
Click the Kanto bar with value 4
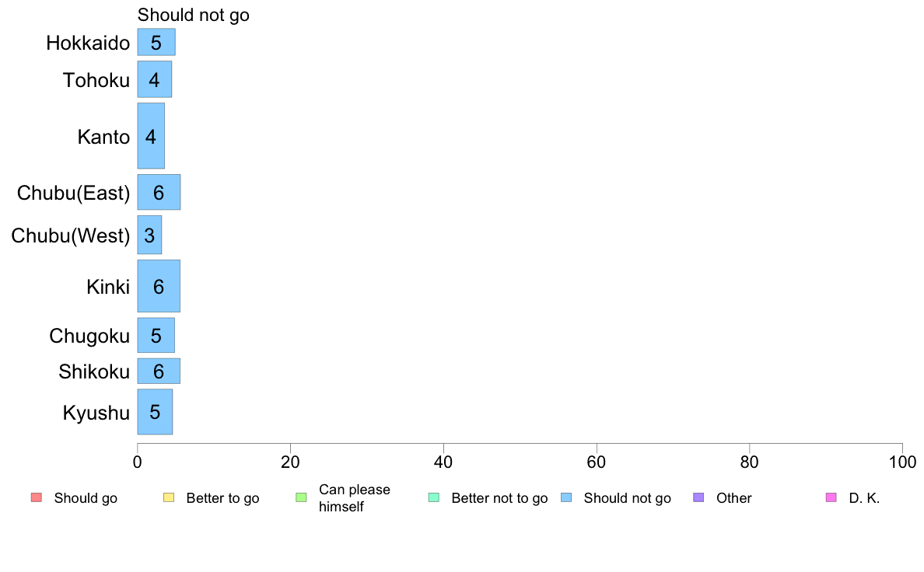[x=151, y=136]
